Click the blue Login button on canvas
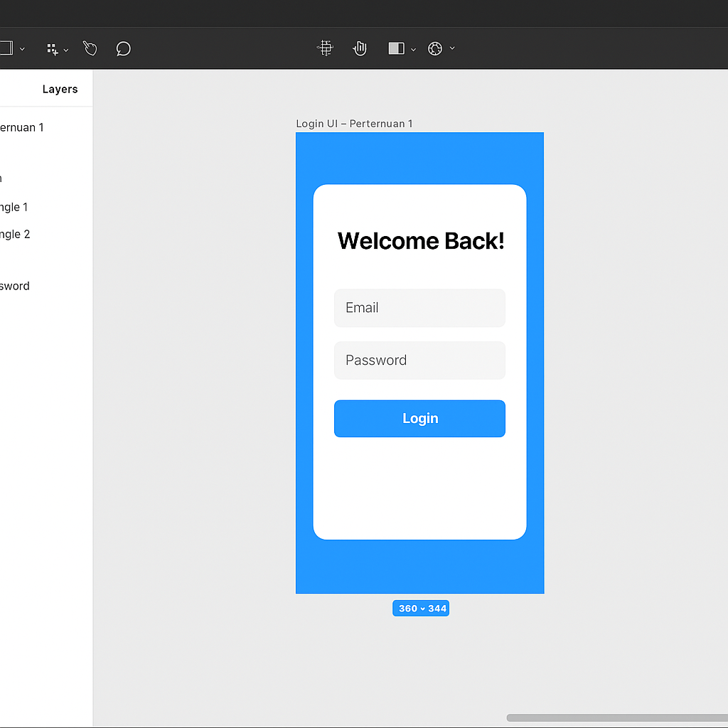This screenshot has width=728, height=728. [x=419, y=418]
